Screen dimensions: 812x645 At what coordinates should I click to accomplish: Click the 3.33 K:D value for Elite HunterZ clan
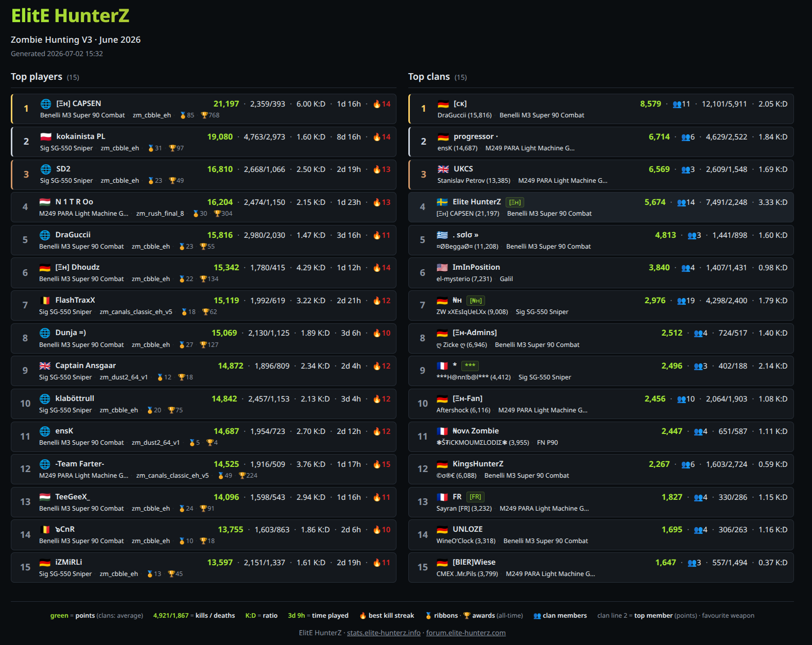[773, 202]
